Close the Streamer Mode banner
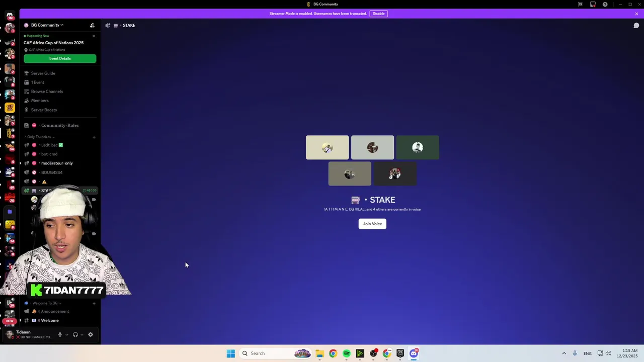Image resolution: width=644 pixels, height=362 pixels. tap(636, 14)
